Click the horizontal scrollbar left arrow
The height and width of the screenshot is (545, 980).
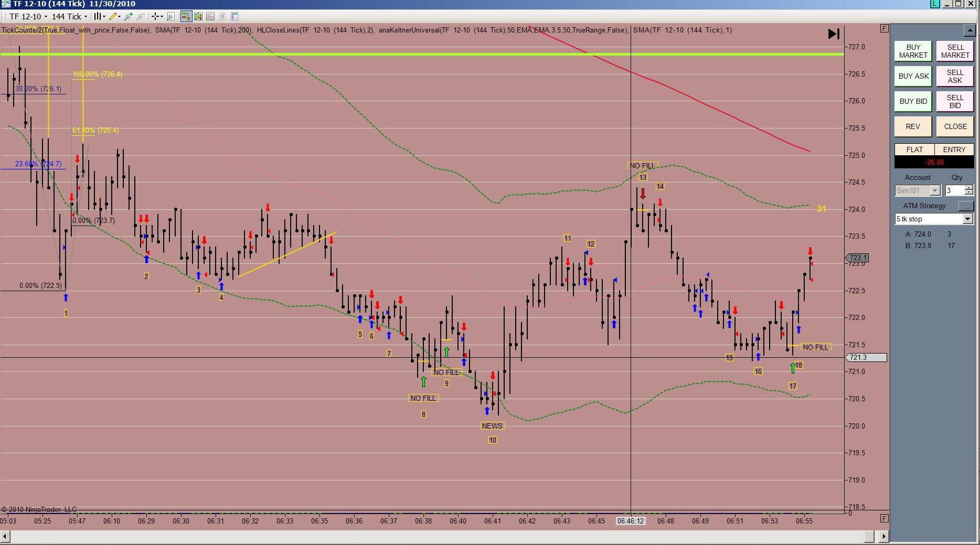coord(5,536)
